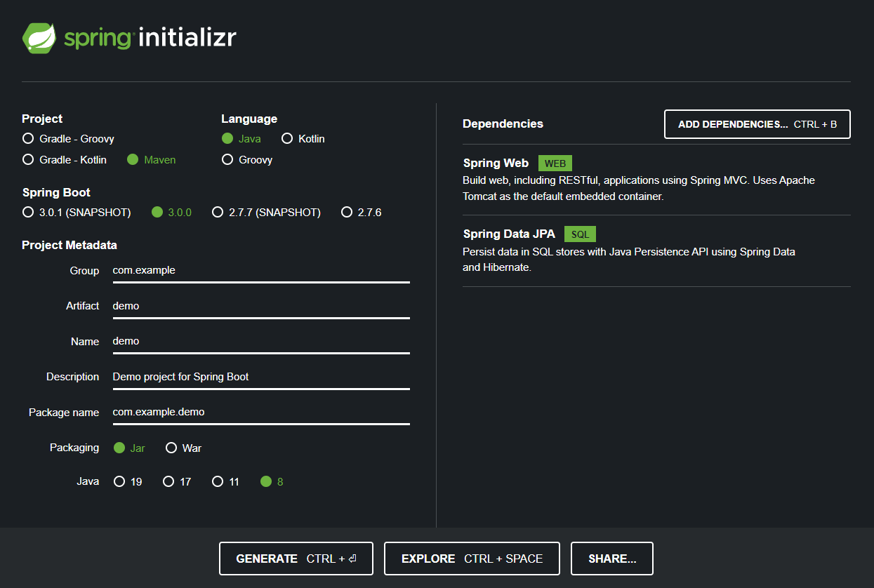This screenshot has width=874, height=588.
Task: Set Java version to 17
Action: (x=177, y=481)
